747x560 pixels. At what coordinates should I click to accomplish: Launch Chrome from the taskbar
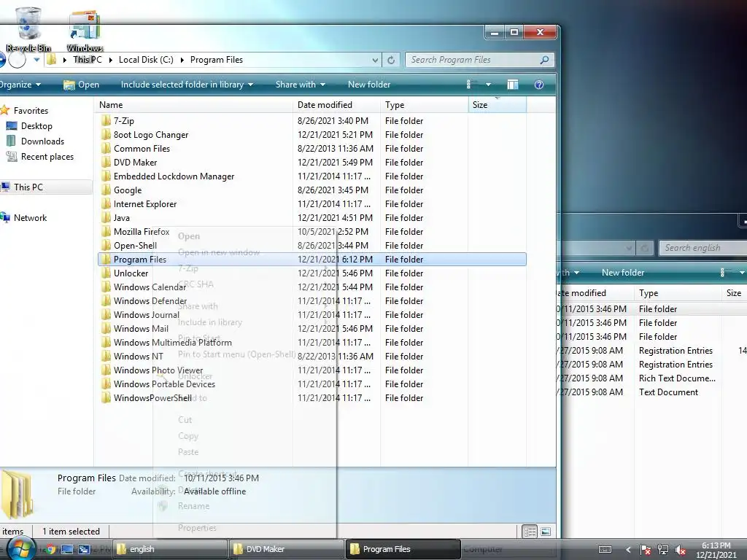tap(50, 549)
